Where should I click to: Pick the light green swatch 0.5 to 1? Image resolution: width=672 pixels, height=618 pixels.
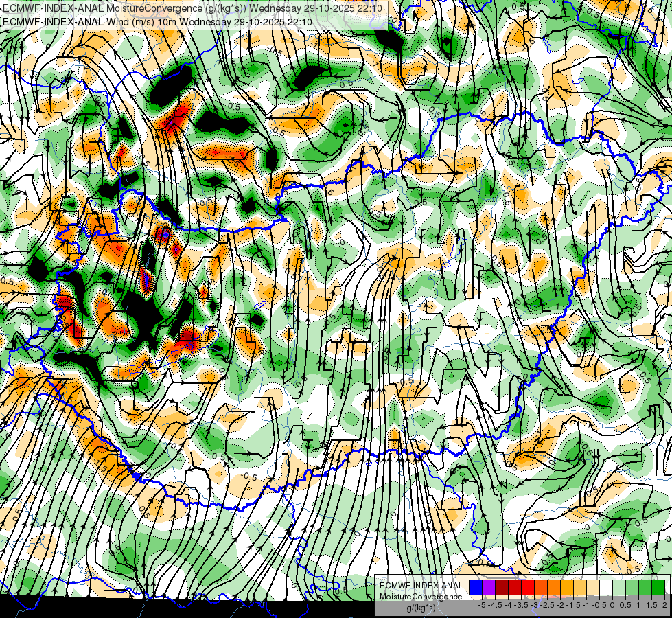pos(632,588)
